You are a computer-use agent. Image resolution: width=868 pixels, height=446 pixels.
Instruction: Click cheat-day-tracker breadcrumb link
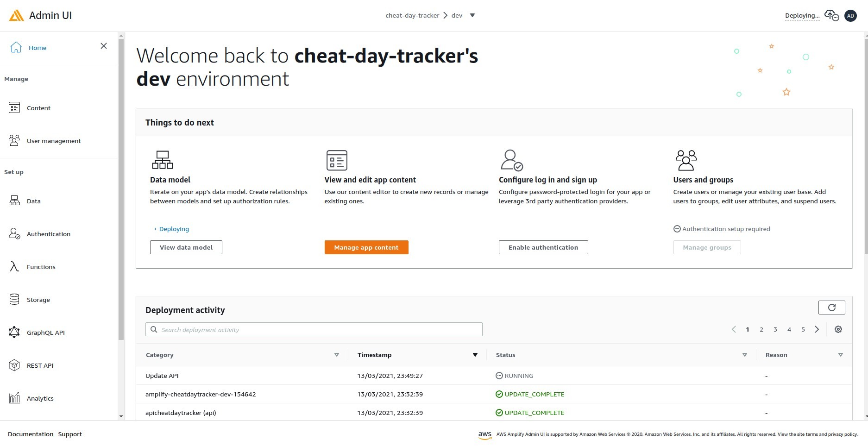(412, 15)
